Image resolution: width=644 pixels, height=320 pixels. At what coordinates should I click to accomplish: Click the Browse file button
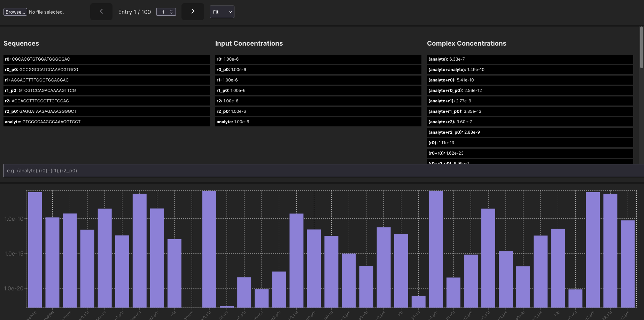click(x=15, y=12)
